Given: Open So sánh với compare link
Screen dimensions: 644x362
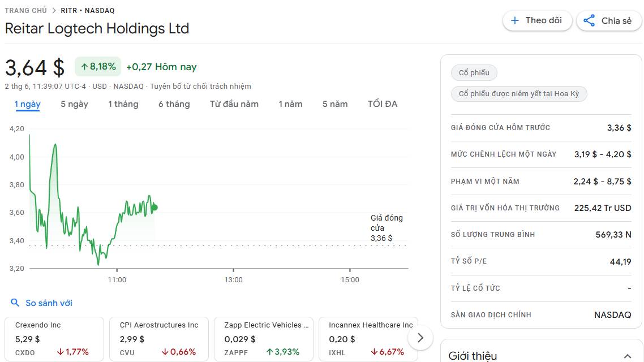Looking at the screenshot, I should pos(49,303).
